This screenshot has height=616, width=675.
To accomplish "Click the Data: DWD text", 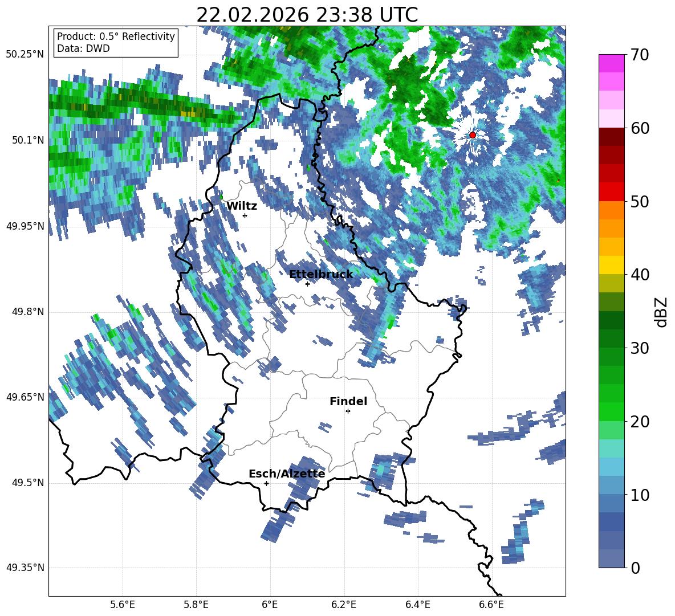I will 83,48.
